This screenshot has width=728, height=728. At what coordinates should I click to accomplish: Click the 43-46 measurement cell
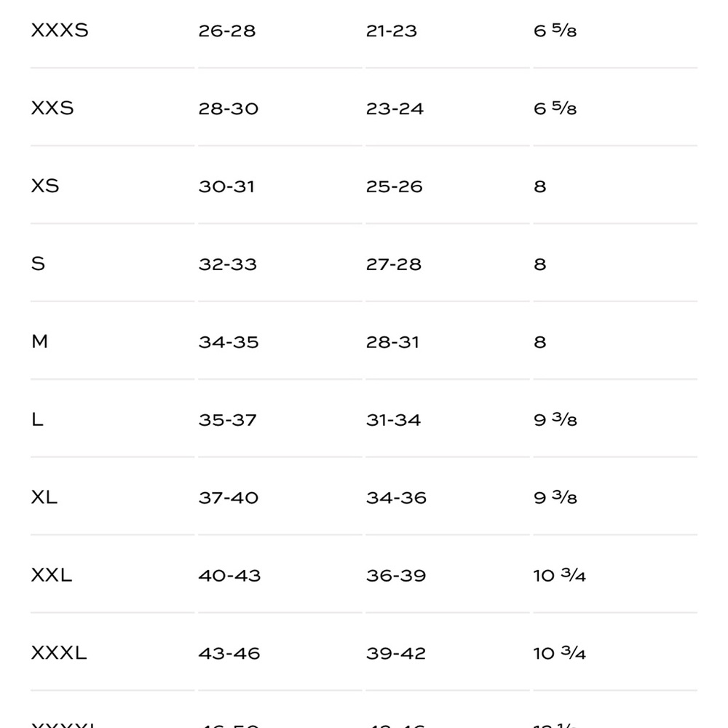coord(229,654)
